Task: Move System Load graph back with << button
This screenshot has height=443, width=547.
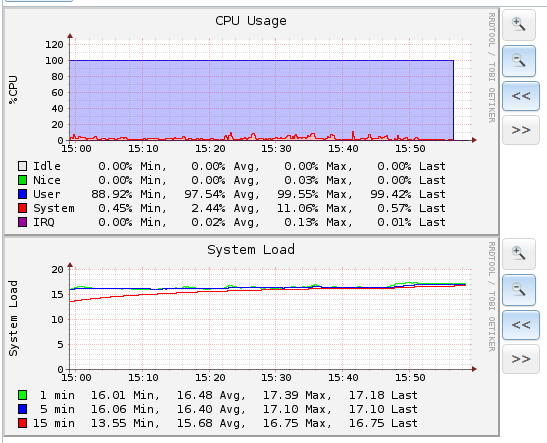Action: (x=521, y=325)
